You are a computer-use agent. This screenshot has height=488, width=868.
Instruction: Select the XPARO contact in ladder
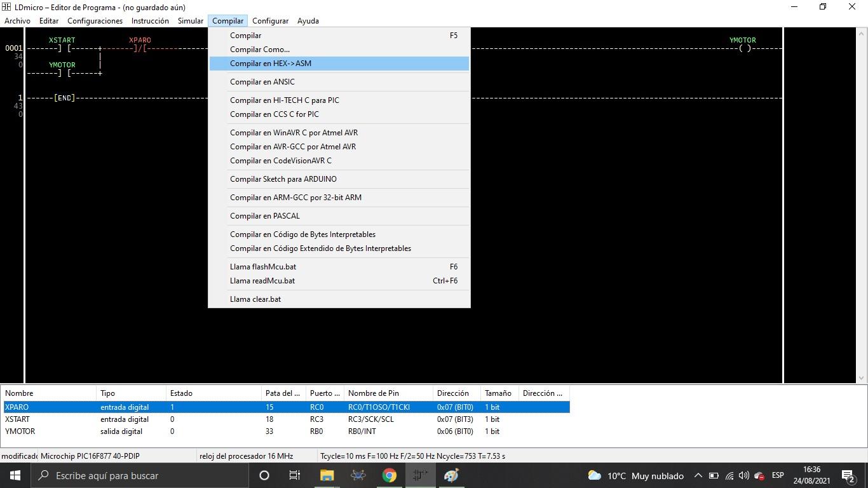140,48
